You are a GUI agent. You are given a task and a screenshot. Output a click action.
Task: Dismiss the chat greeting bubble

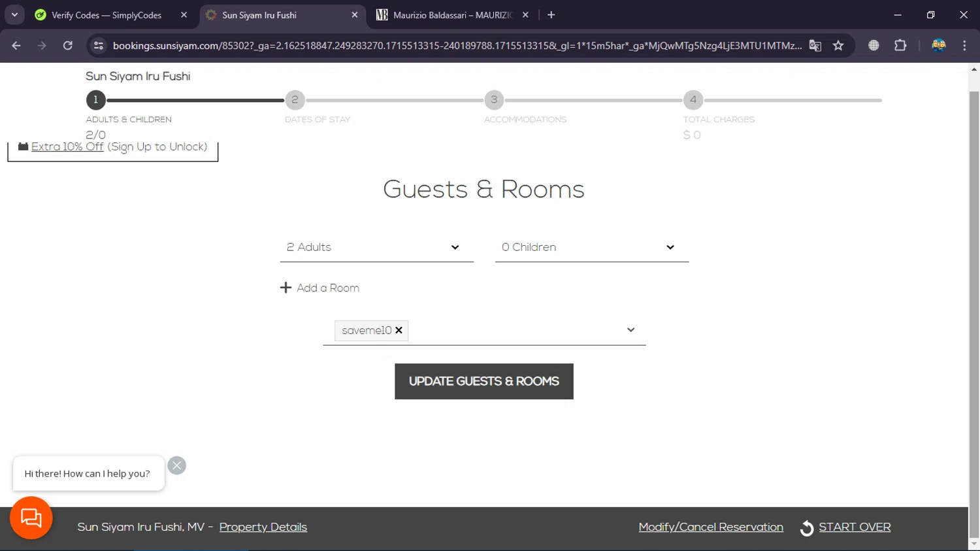tap(176, 465)
